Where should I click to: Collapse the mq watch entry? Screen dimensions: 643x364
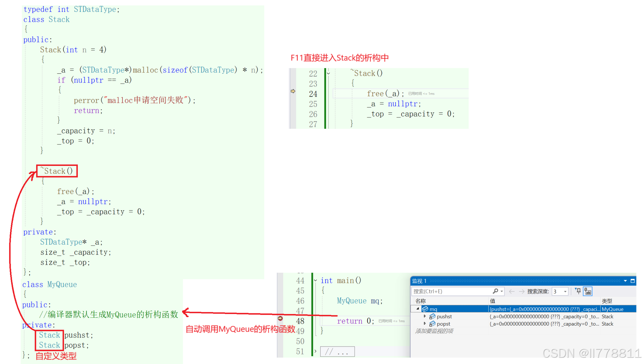418,309
